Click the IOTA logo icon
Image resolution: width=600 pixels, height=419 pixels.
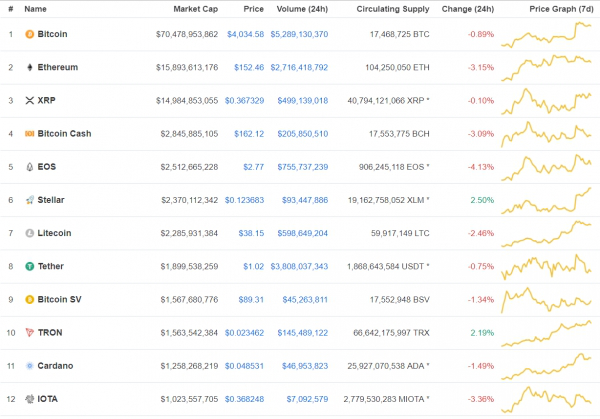29,399
